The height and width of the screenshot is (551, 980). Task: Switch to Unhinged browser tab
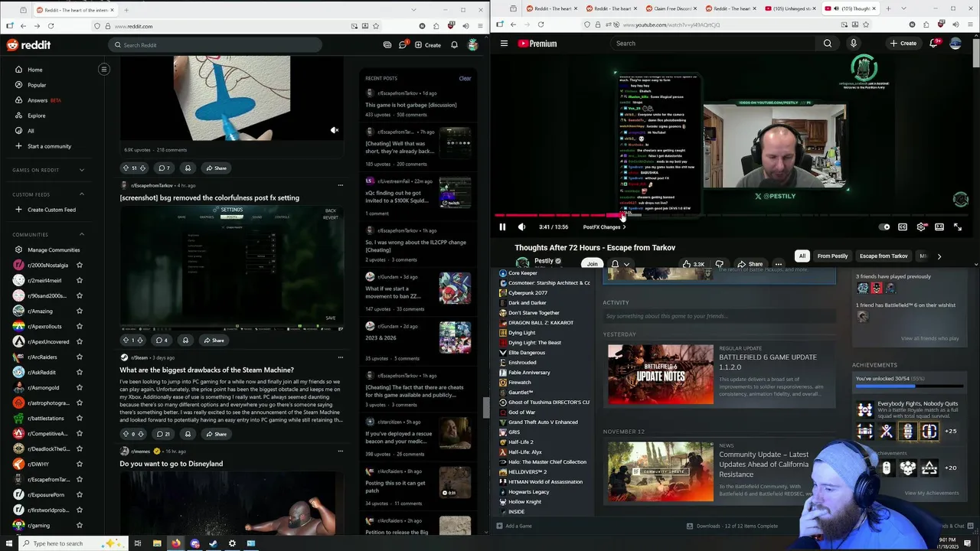(789, 8)
